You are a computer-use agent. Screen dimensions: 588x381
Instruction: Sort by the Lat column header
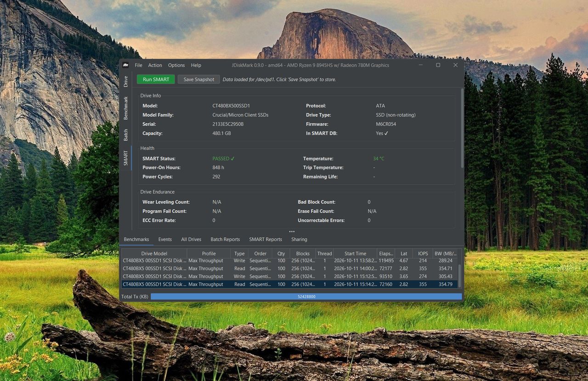[404, 253]
